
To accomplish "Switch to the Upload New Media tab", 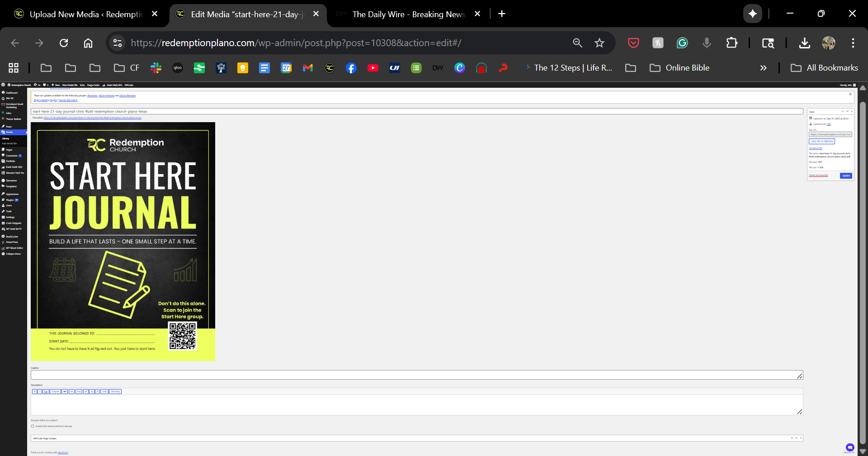I will click(x=86, y=14).
